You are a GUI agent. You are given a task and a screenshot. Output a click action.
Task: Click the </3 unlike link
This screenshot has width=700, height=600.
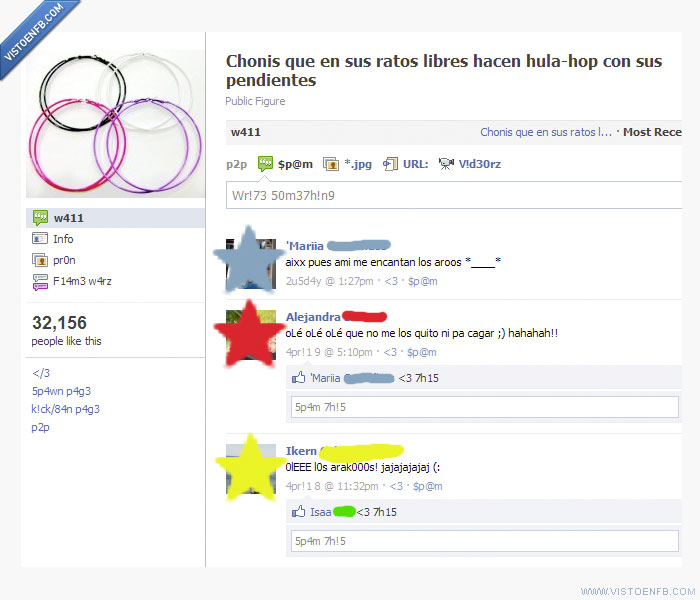click(x=41, y=373)
